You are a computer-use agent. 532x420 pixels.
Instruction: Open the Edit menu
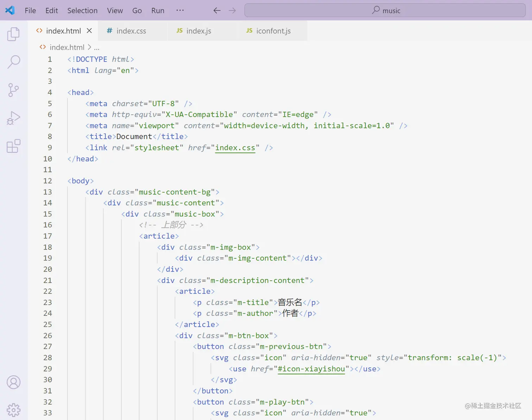coord(51,11)
